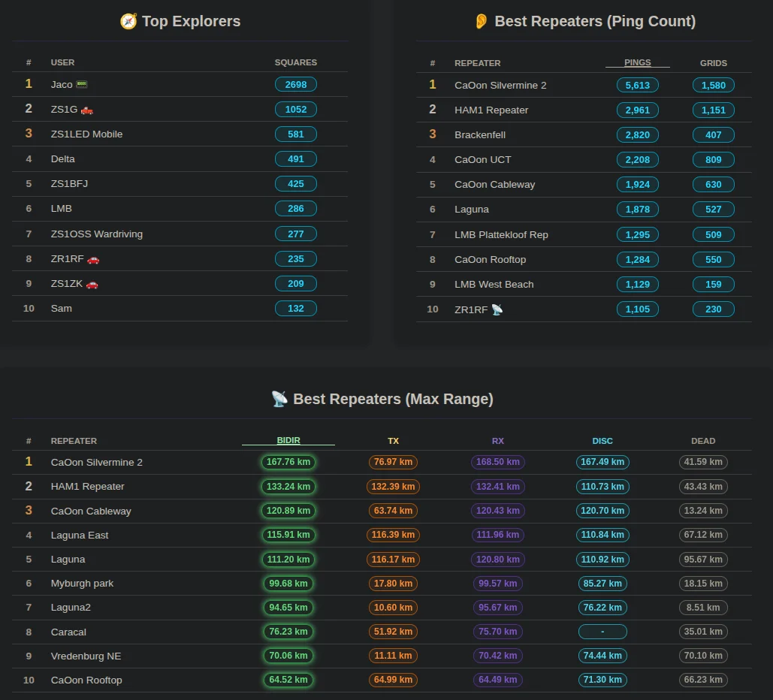Click the 116.39 km TX badge
773x700 pixels.
pos(393,535)
